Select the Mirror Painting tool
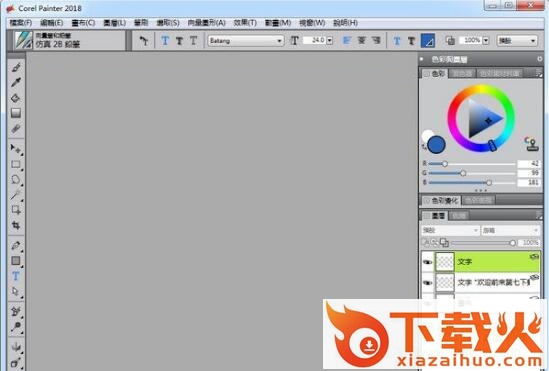Image resolution: width=549 pixels, height=371 pixels. (x=16, y=347)
